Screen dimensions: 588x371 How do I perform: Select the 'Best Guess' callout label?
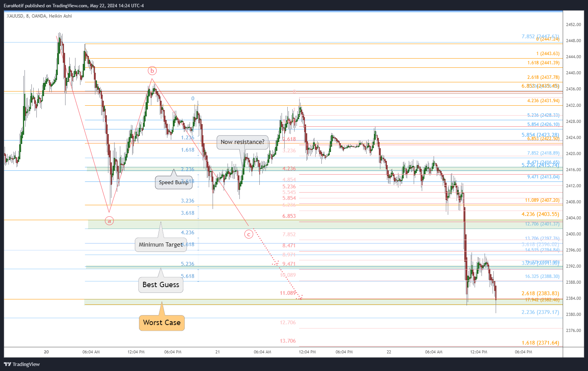pos(161,285)
